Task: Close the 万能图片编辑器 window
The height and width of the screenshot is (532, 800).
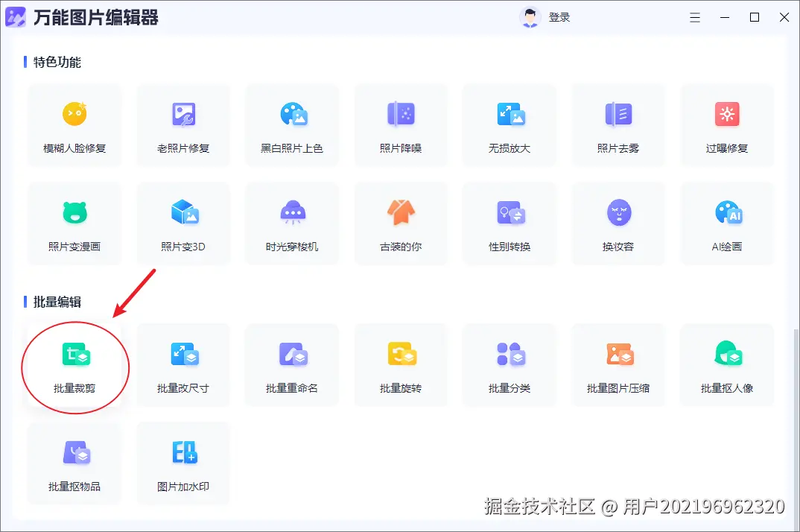Action: click(784, 17)
